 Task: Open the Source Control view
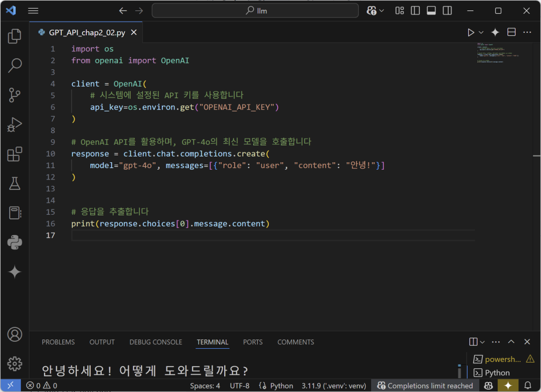(14, 95)
